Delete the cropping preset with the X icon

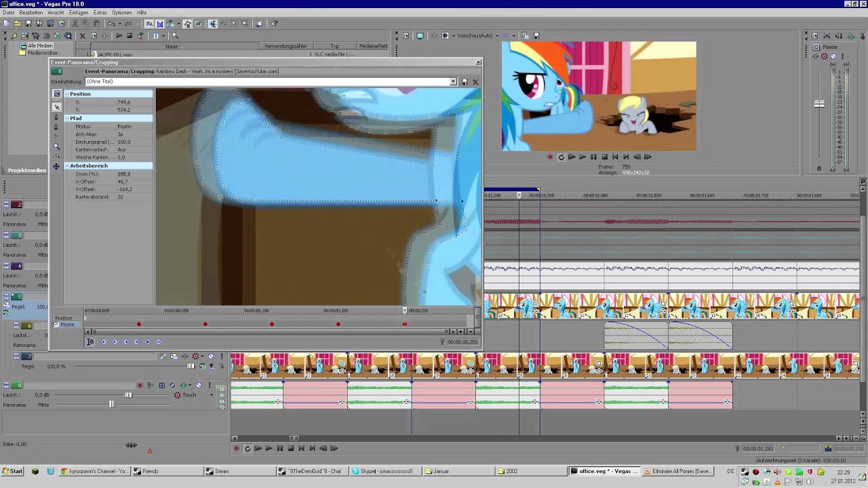point(475,81)
